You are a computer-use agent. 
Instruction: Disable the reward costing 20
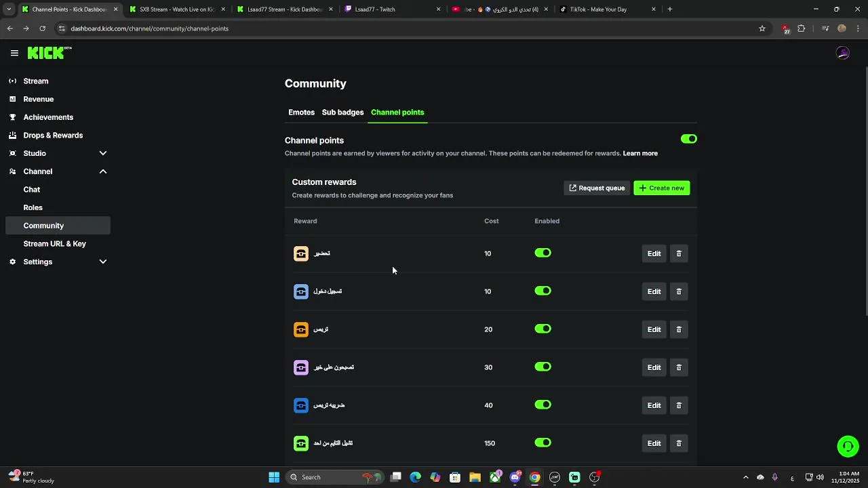(x=542, y=329)
